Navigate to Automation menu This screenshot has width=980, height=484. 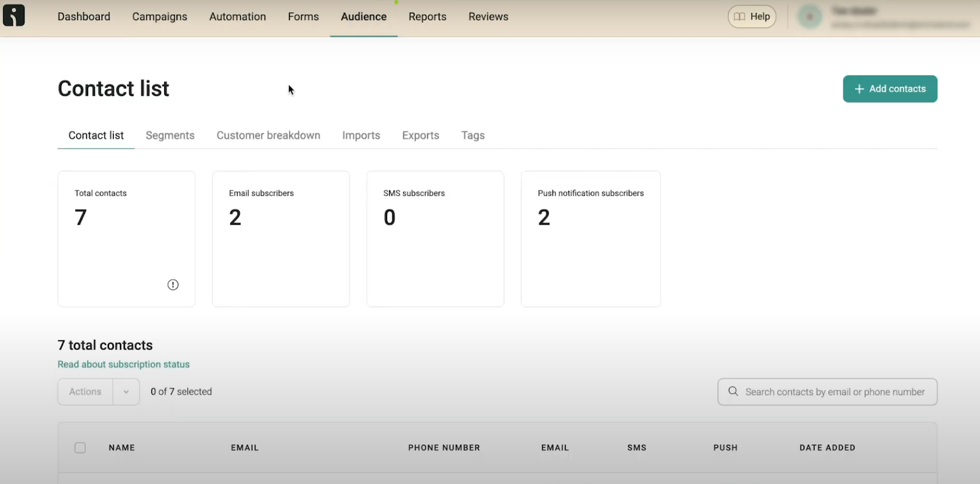point(238,17)
